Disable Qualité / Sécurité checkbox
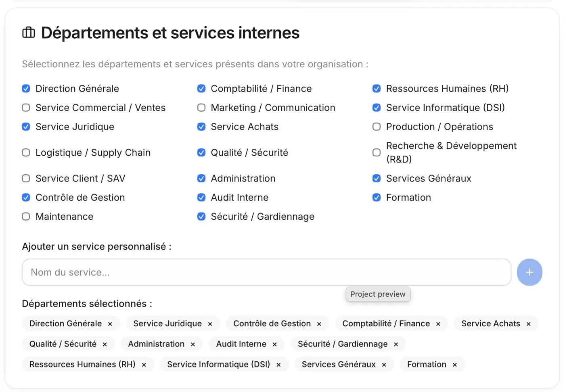This screenshot has height=392, width=565. pos(201,152)
